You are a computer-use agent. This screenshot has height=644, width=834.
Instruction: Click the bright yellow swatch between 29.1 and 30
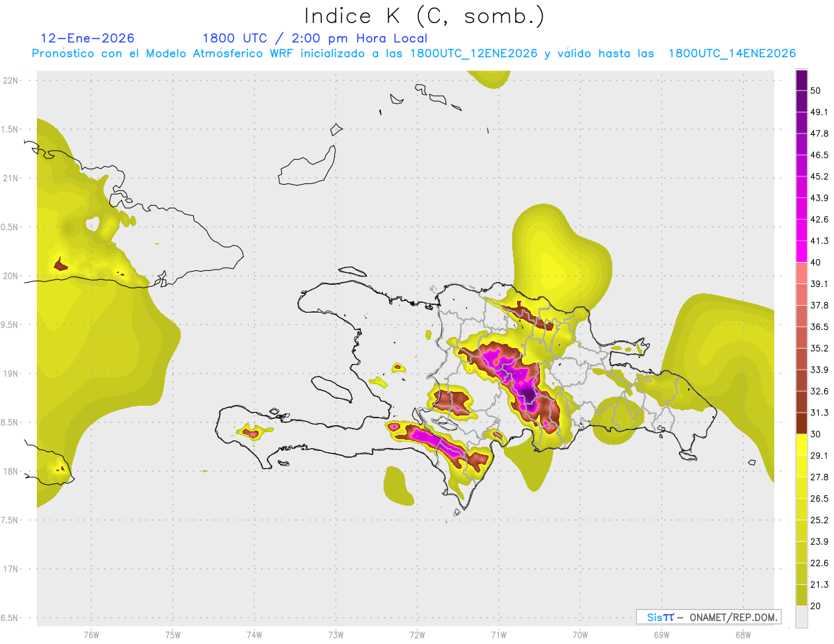click(802, 445)
